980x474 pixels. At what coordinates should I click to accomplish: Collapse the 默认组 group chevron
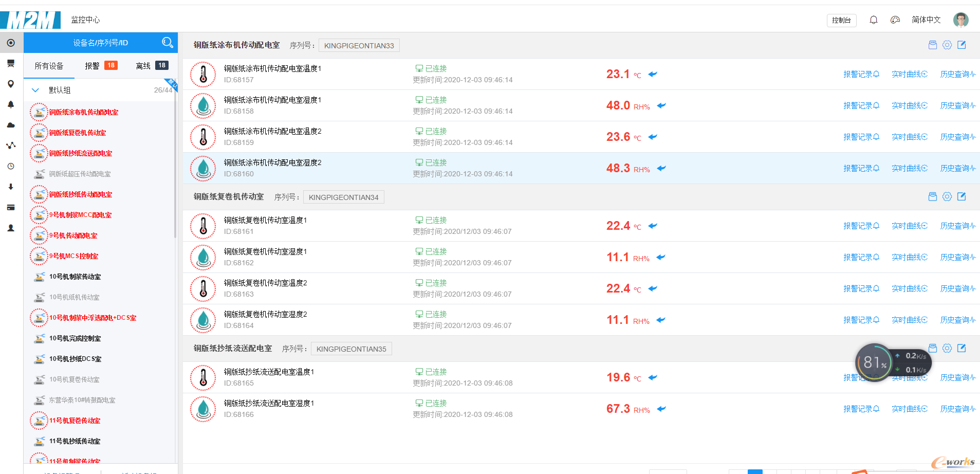click(35, 90)
